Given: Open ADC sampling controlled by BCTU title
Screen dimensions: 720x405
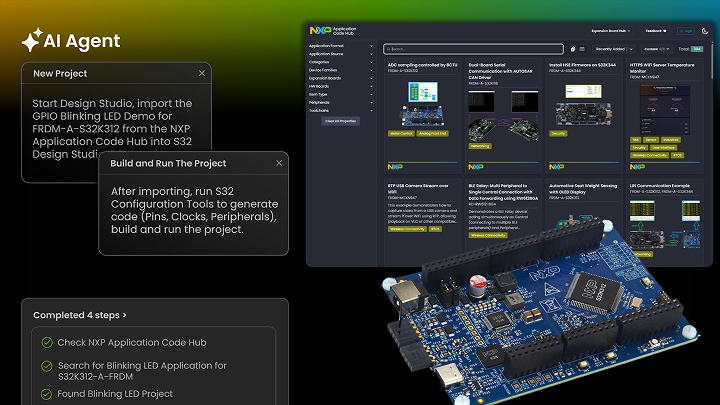Looking at the screenshot, I should 422,65.
